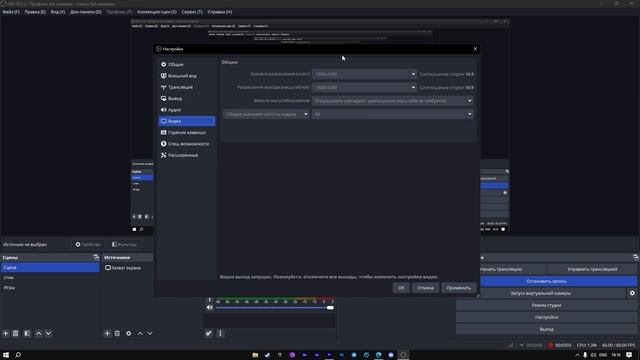This screenshot has width=640, height=360.
Task: Move scene down with arrow icon
Action: pos(49,333)
